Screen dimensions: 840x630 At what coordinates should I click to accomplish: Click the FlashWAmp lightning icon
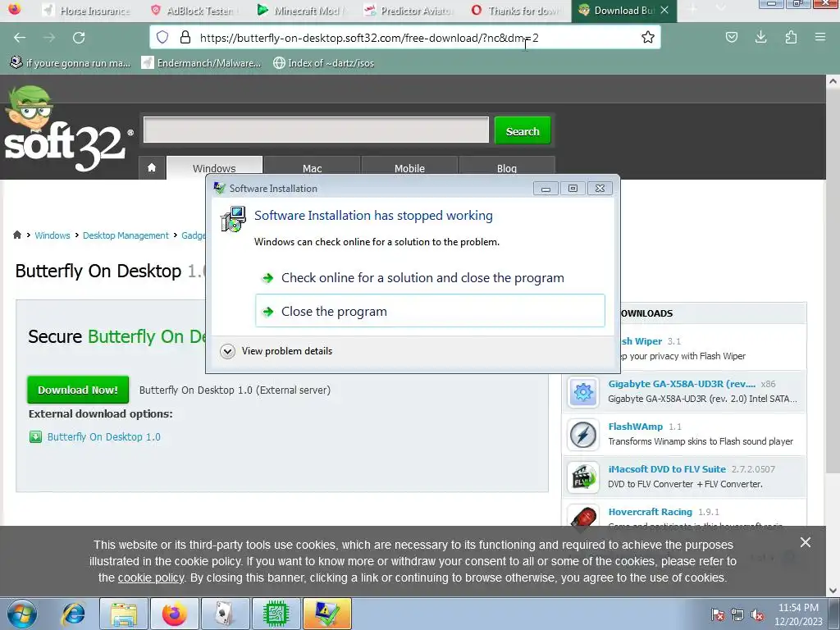583,435
